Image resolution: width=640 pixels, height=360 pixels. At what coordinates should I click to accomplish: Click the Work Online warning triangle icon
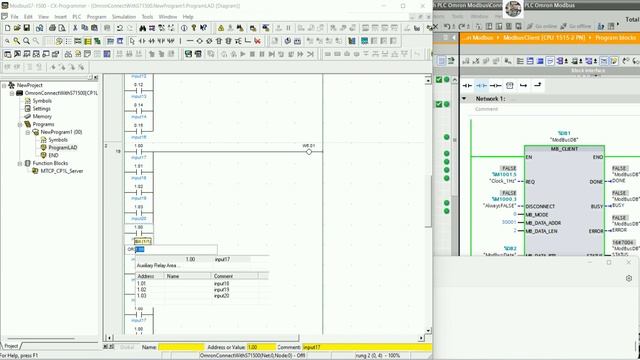221,28
